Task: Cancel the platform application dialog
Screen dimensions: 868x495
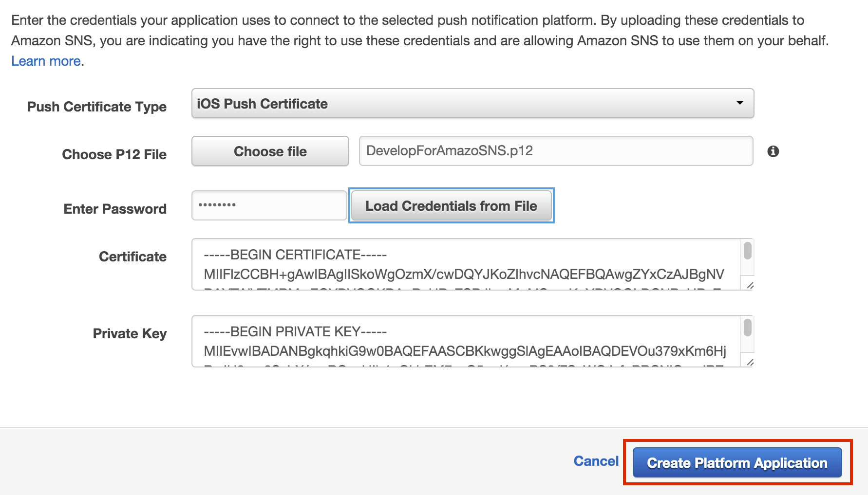Action: click(596, 461)
